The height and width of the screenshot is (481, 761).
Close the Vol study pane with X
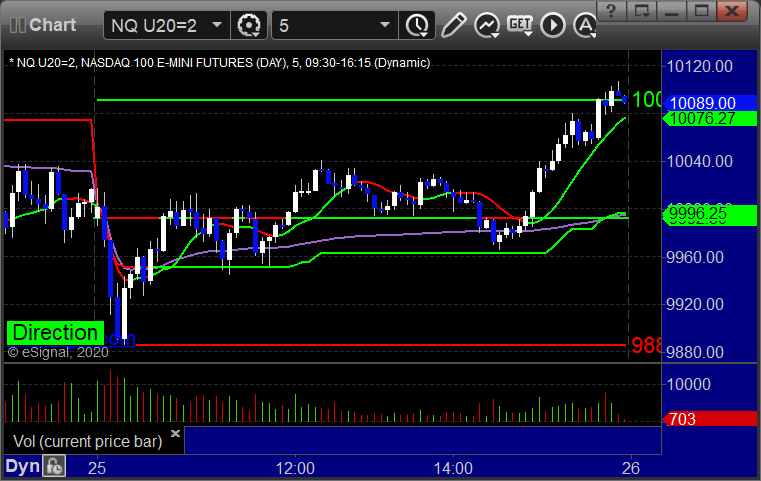(x=176, y=433)
